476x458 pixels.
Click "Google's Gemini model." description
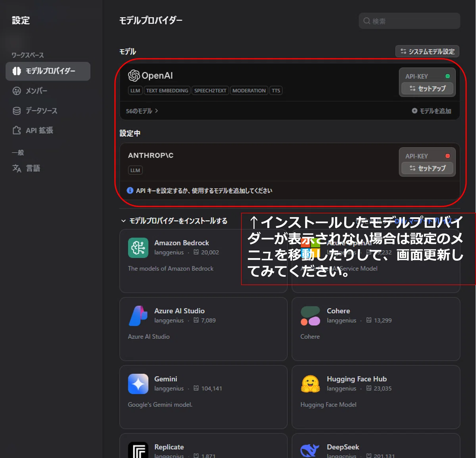(160, 404)
